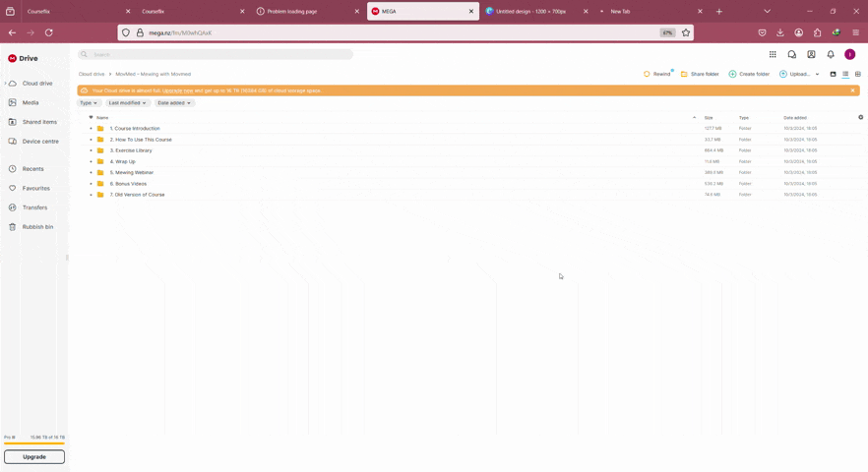Screen dimensions: 868x472
Task: Sort by the Size column header
Action: [x=709, y=118]
